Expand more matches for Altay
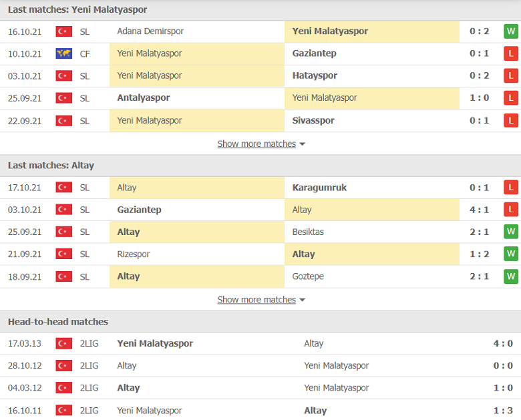Viewport: 521px width, 420px height. pyautogui.click(x=260, y=300)
